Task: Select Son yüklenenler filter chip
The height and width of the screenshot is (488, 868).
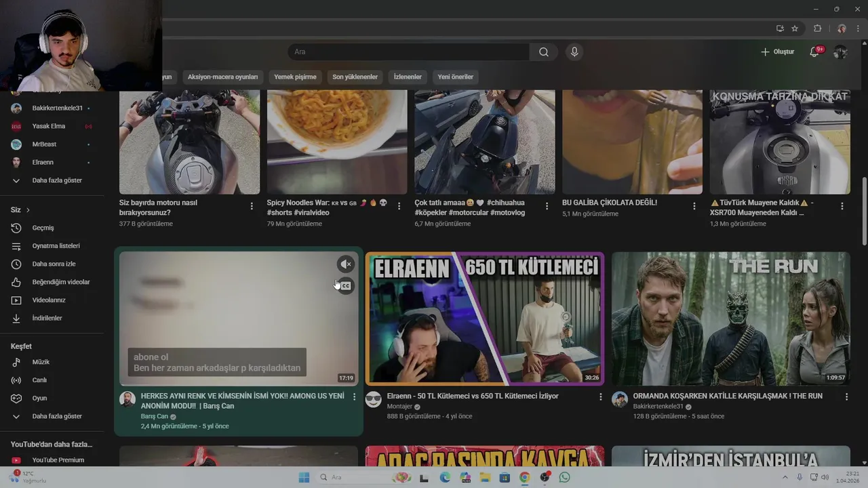Action: point(355,77)
